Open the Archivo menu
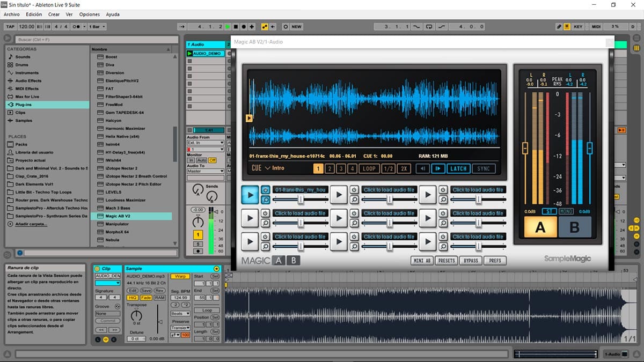This screenshot has height=362, width=644. click(x=12, y=14)
